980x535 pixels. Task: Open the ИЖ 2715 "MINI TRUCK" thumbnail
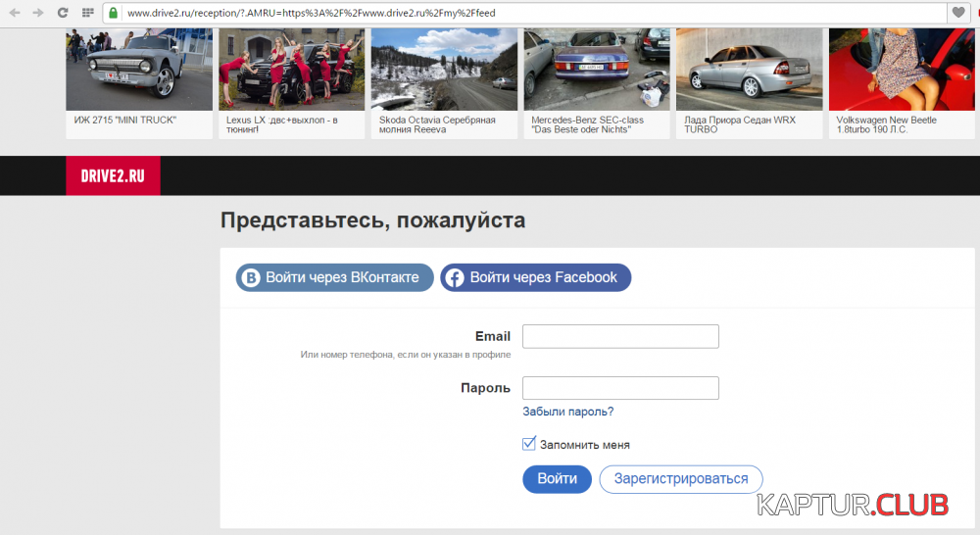[x=138, y=70]
